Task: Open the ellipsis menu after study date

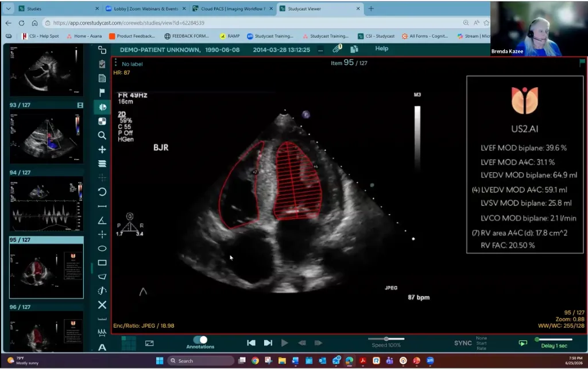Action: click(320, 50)
